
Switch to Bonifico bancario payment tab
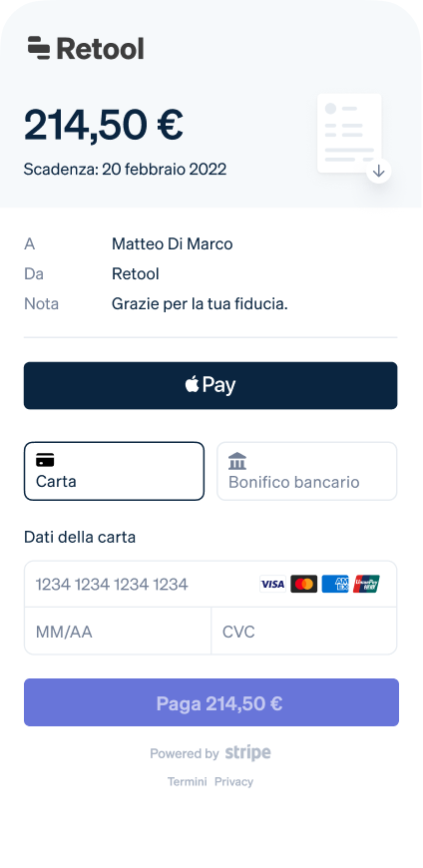(x=306, y=471)
